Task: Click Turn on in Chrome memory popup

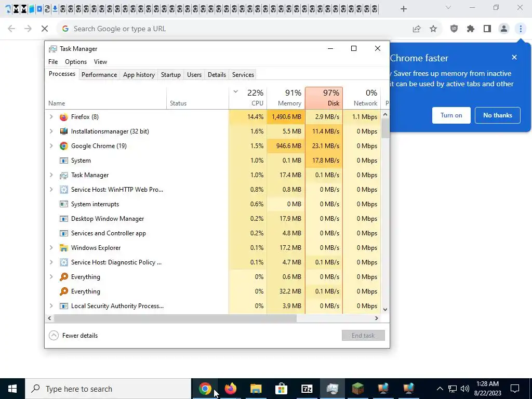Action: point(451,115)
